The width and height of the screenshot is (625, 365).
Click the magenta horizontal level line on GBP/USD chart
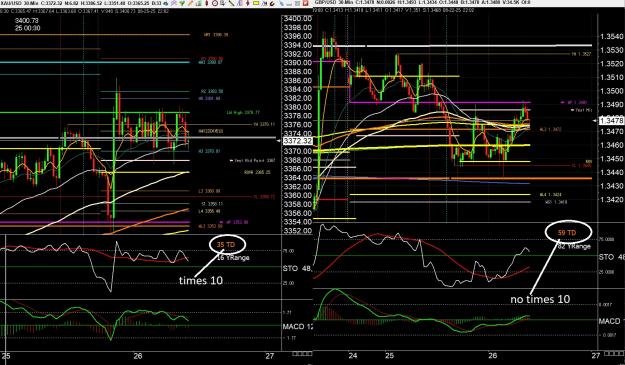[x=440, y=102]
